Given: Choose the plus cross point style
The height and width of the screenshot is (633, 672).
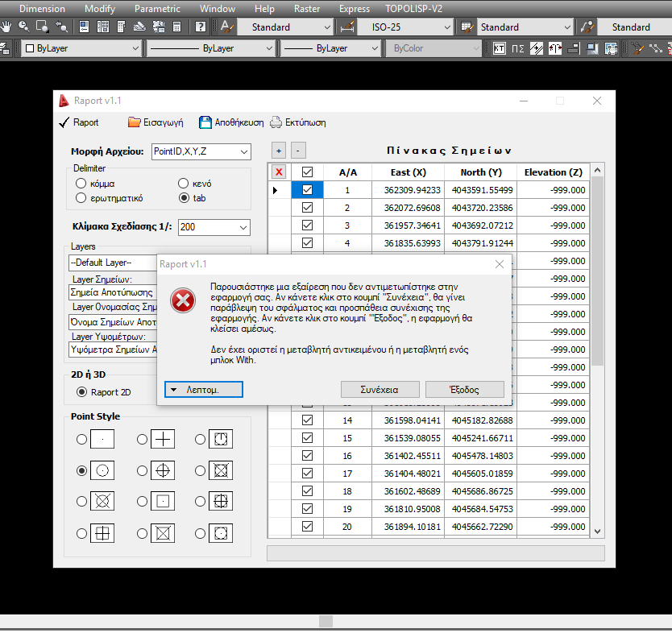Looking at the screenshot, I should point(142,440).
